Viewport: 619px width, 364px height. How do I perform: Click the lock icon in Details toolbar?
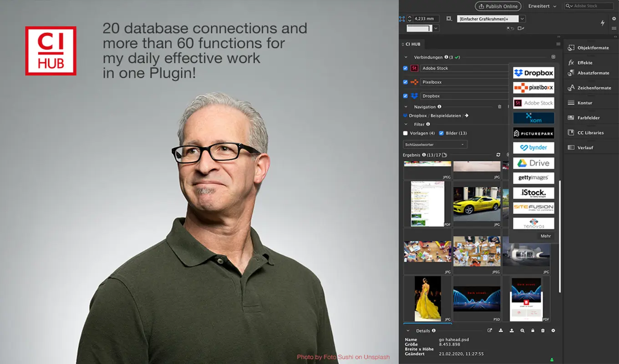(533, 331)
